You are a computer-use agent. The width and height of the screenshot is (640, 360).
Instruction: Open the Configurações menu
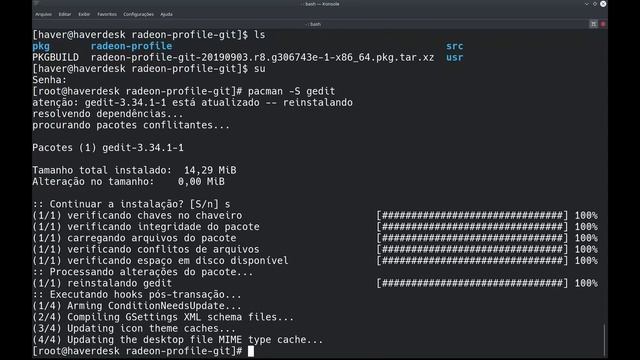click(138, 14)
